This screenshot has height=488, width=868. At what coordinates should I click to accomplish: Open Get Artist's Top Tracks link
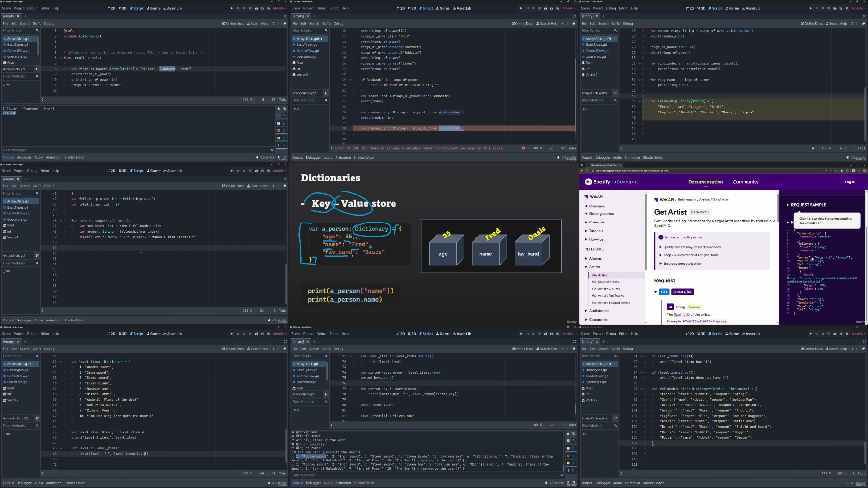click(x=608, y=296)
